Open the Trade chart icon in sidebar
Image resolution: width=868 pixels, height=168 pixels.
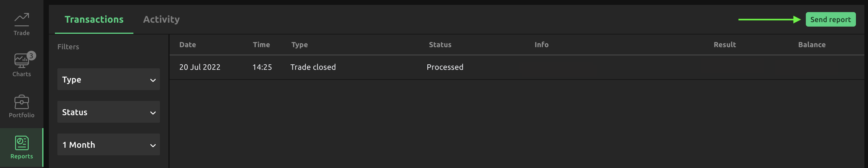click(21, 20)
